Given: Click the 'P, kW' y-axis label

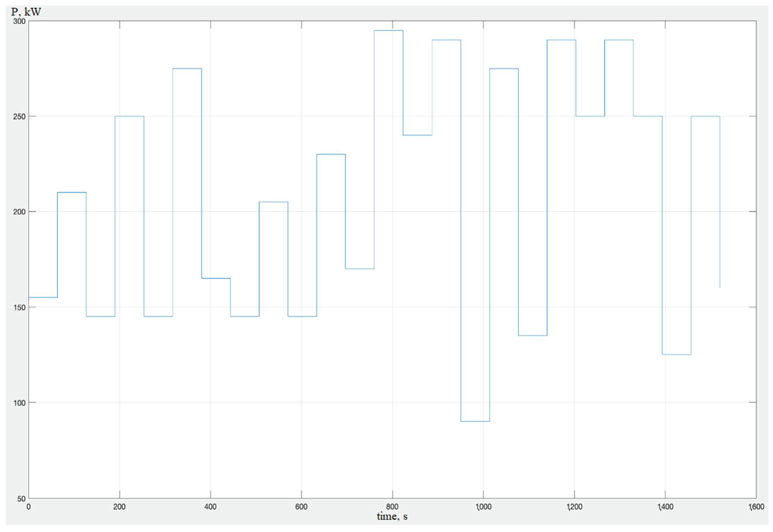Looking at the screenshot, I should pyautogui.click(x=26, y=12).
